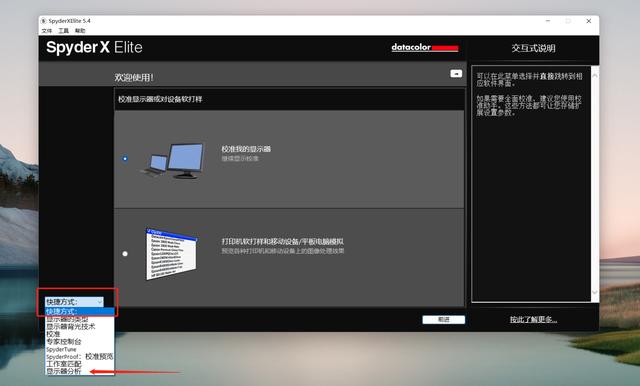This screenshot has height=386, width=640.
Task: Minimize the SpyderXElite window
Action: (548, 21)
